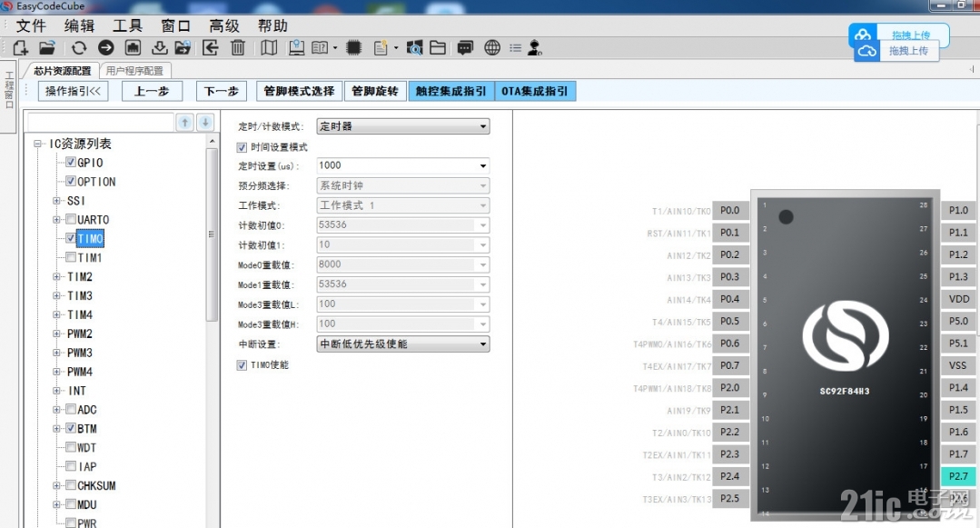Click the trash can delete icon
The height and width of the screenshot is (528, 980).
tap(237, 47)
